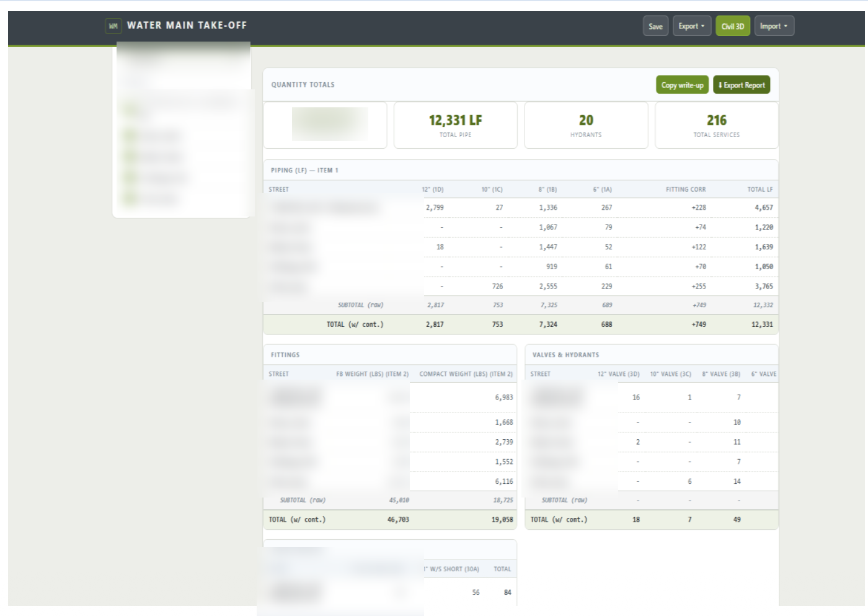Select the total LF value 1,050

(x=764, y=267)
